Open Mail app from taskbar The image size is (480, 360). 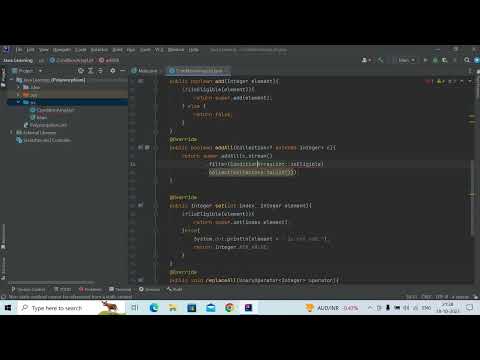(x=211, y=308)
